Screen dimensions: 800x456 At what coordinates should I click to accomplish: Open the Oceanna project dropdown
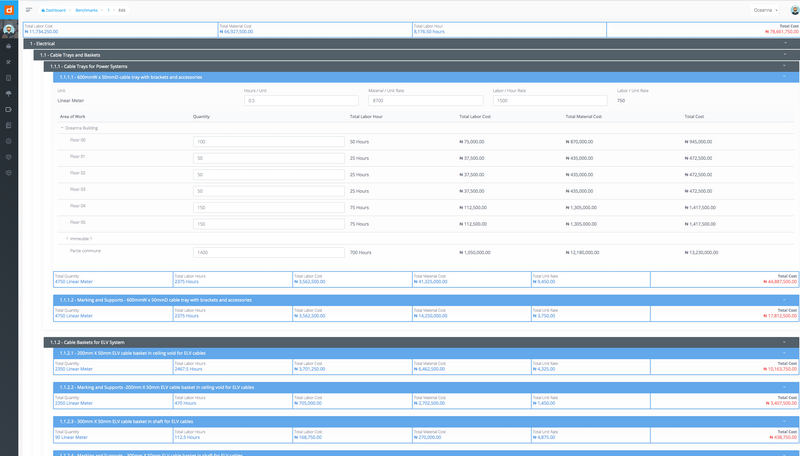point(765,10)
